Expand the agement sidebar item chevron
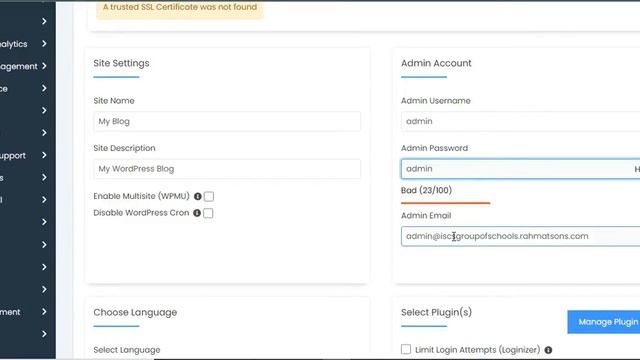This screenshot has height=360, width=640. [44, 66]
